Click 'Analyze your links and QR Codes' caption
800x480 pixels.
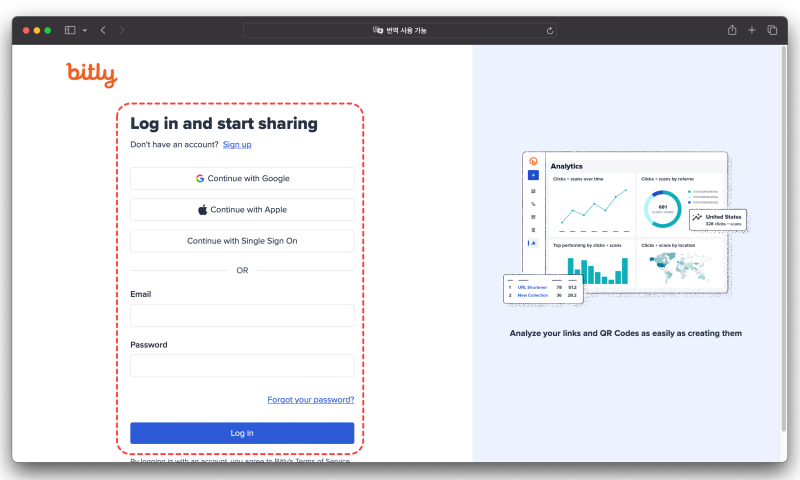coord(626,333)
